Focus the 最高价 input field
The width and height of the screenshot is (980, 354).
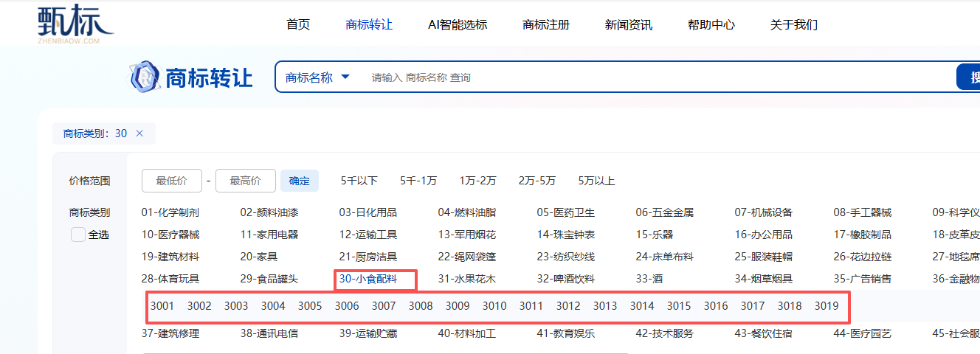pos(246,181)
